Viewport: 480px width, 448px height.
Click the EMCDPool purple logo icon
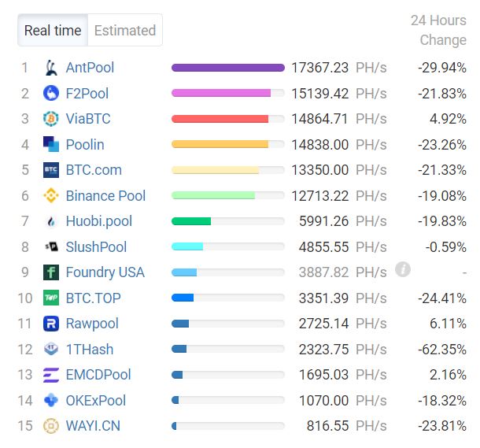[51, 375]
